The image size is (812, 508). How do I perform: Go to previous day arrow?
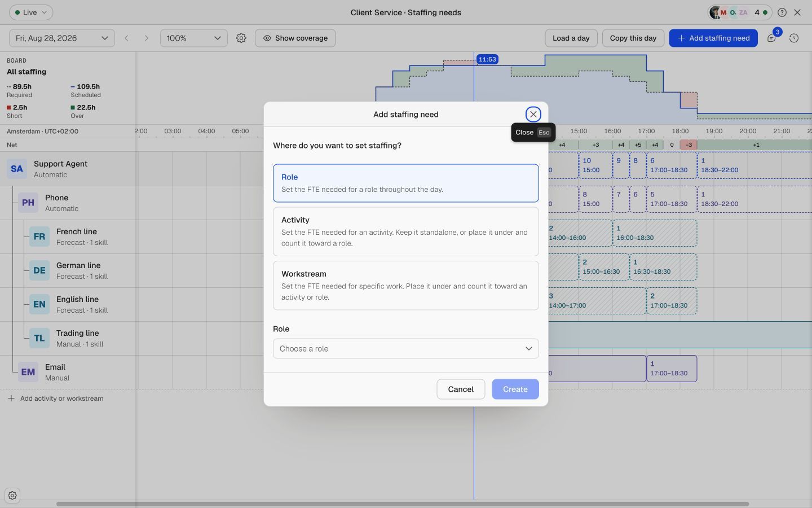tap(126, 38)
